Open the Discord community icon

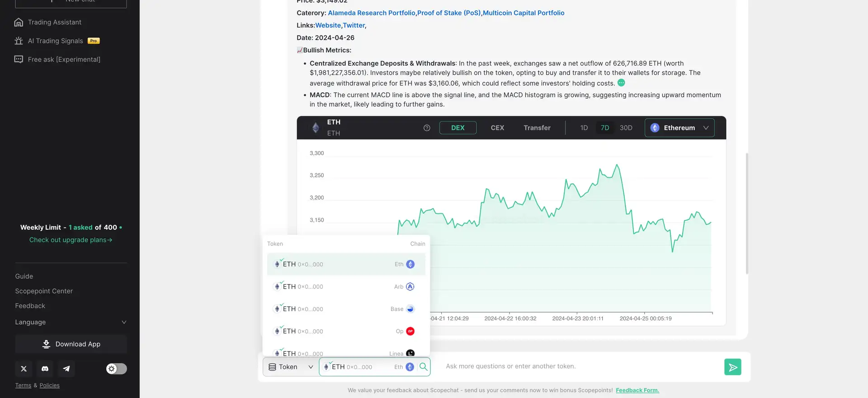(45, 369)
